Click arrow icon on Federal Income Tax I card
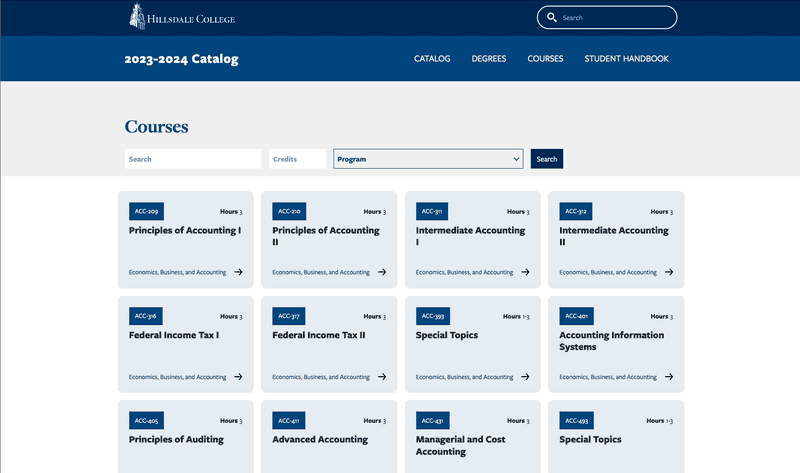This screenshot has height=473, width=800. coord(238,377)
